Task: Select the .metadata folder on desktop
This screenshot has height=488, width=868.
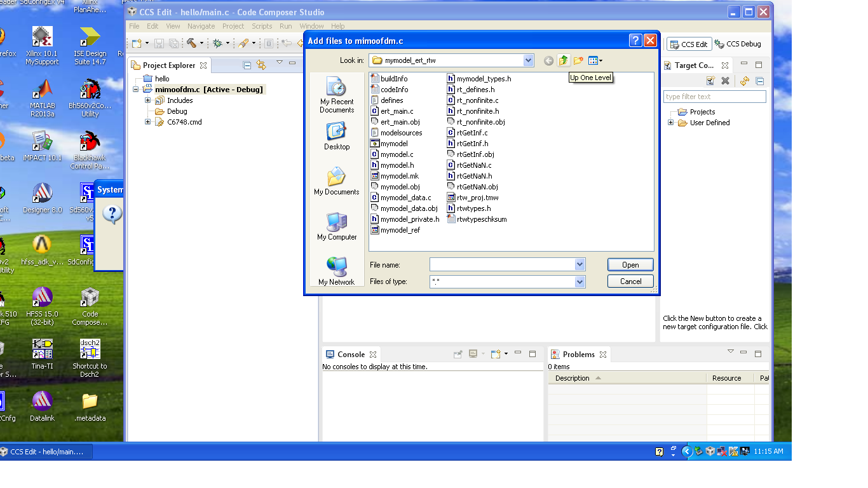Action: tap(90, 407)
